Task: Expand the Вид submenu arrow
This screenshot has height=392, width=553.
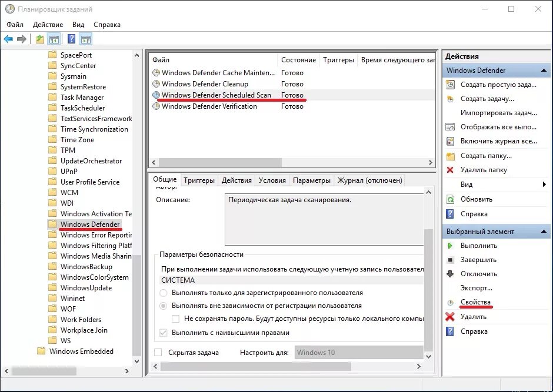Action: pos(544,184)
